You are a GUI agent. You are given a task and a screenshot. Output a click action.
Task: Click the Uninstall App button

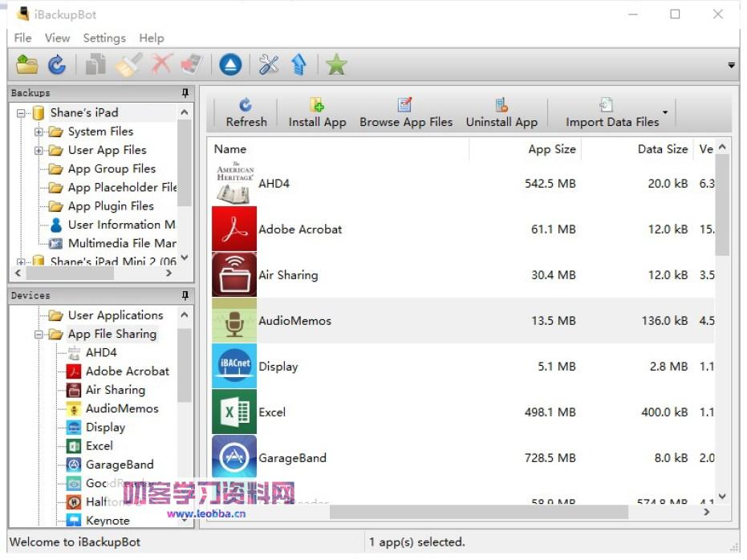[x=501, y=113]
